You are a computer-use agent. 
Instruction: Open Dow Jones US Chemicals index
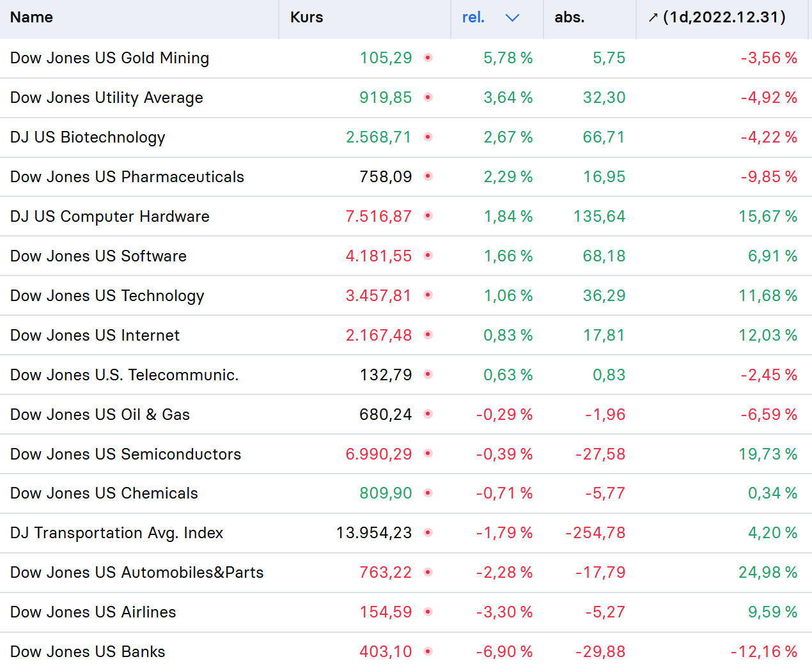[x=104, y=493]
